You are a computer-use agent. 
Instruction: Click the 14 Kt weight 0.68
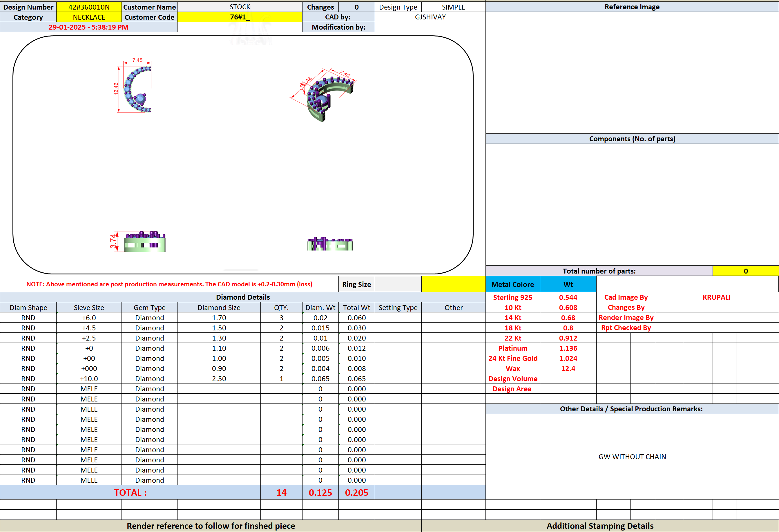pos(568,317)
